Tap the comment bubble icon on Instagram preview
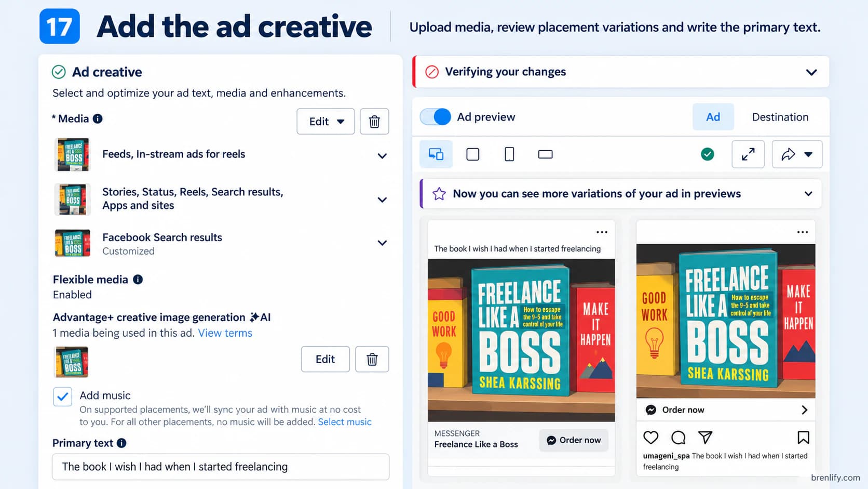Image resolution: width=868 pixels, height=489 pixels. 679,438
